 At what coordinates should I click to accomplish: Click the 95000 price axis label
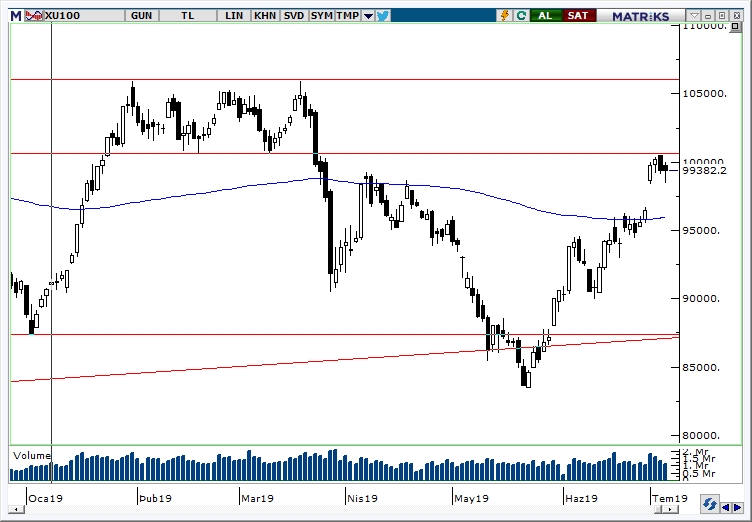[x=701, y=230]
